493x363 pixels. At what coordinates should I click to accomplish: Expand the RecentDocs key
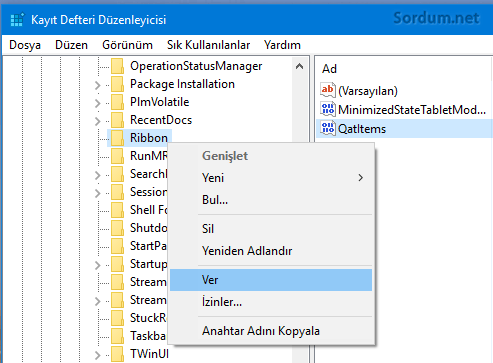pos(97,121)
